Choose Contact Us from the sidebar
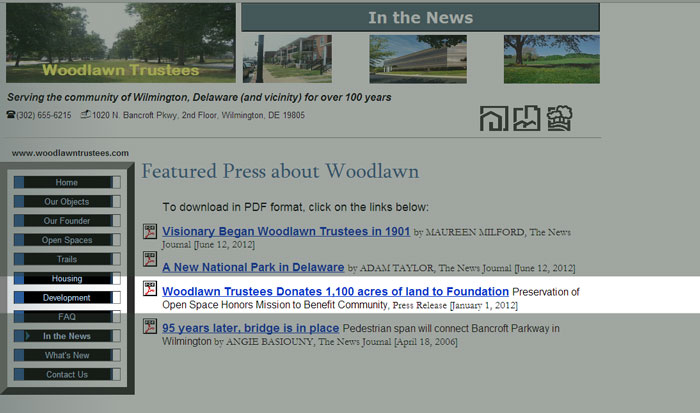 pos(67,375)
